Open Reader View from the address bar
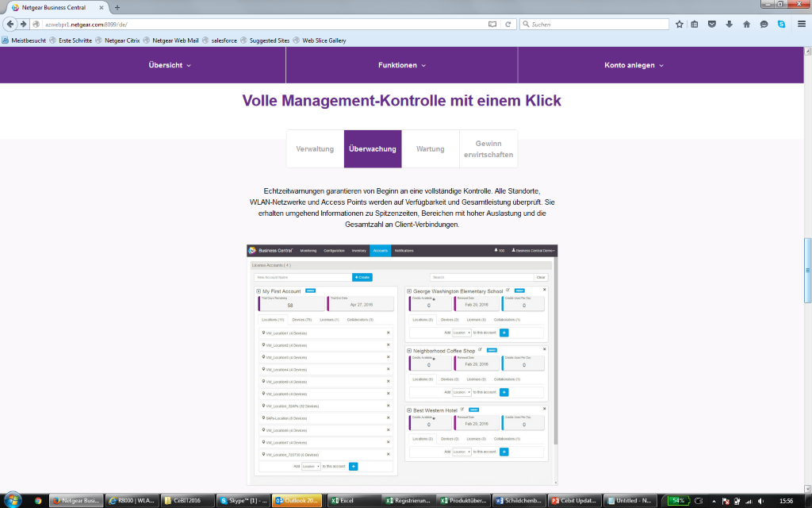 (492, 25)
